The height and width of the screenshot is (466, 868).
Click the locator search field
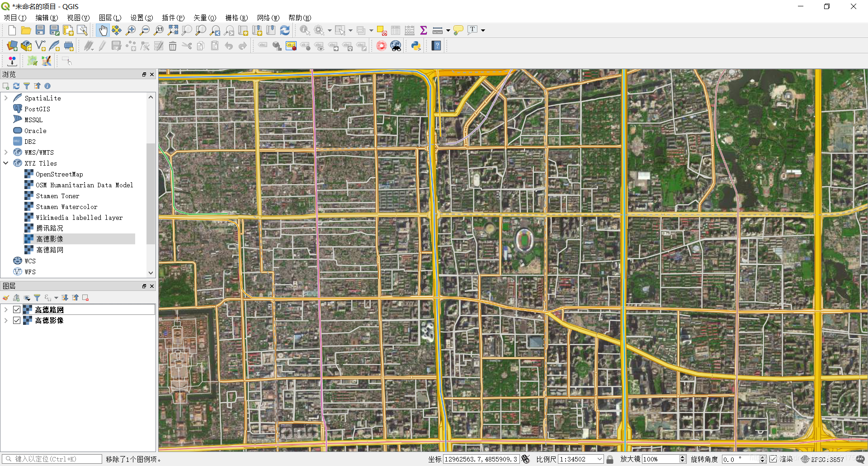(x=52, y=459)
